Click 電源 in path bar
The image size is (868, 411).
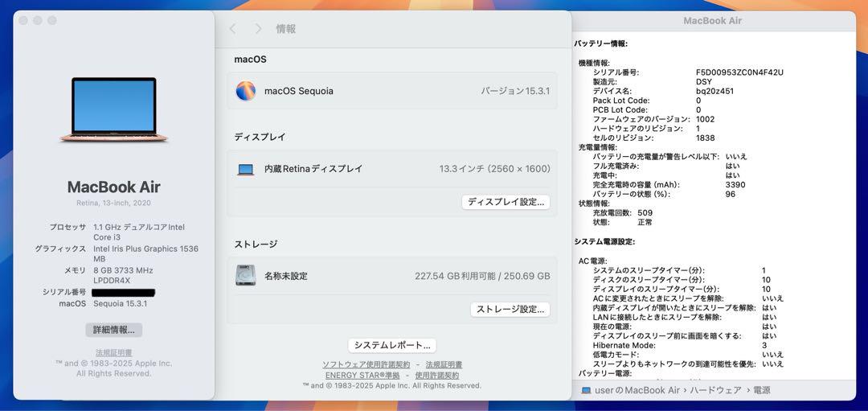(760, 391)
